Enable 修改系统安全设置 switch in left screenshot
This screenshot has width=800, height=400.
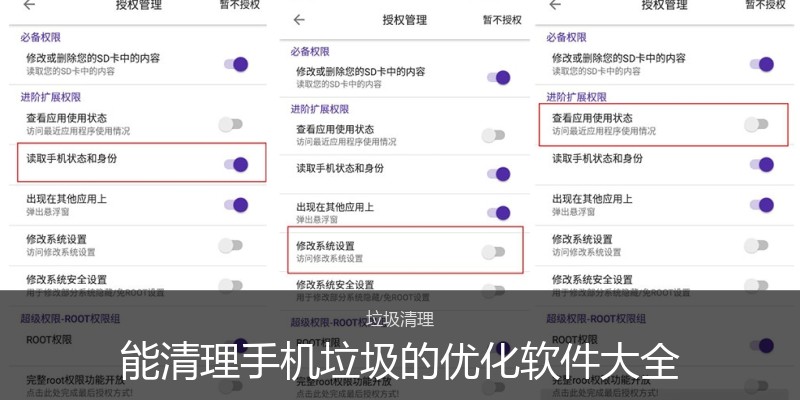pyautogui.click(x=231, y=286)
